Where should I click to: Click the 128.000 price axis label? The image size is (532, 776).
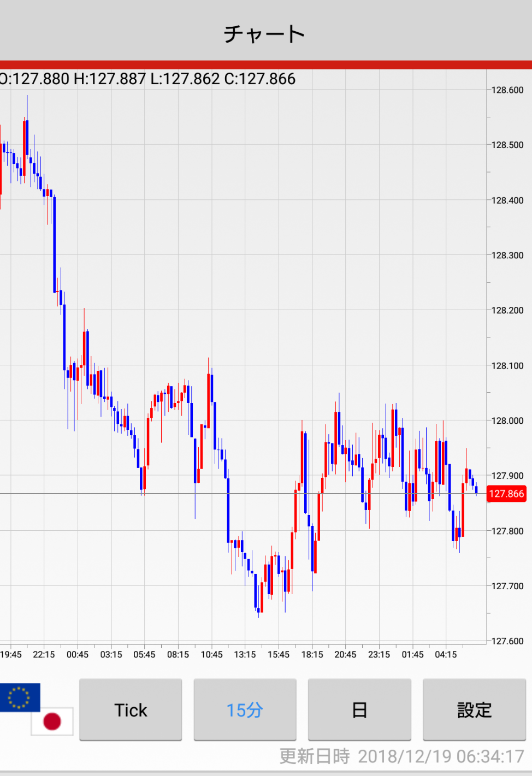point(507,420)
